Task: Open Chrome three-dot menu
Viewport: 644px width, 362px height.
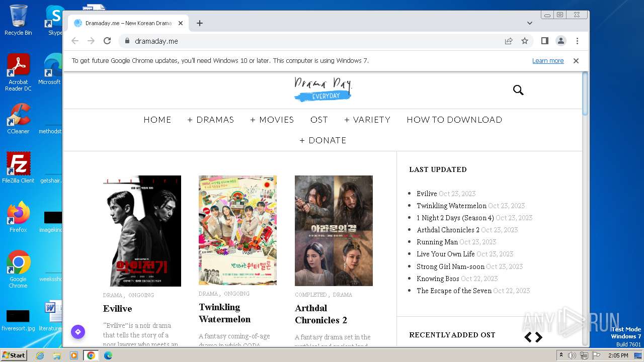Action: [577, 41]
